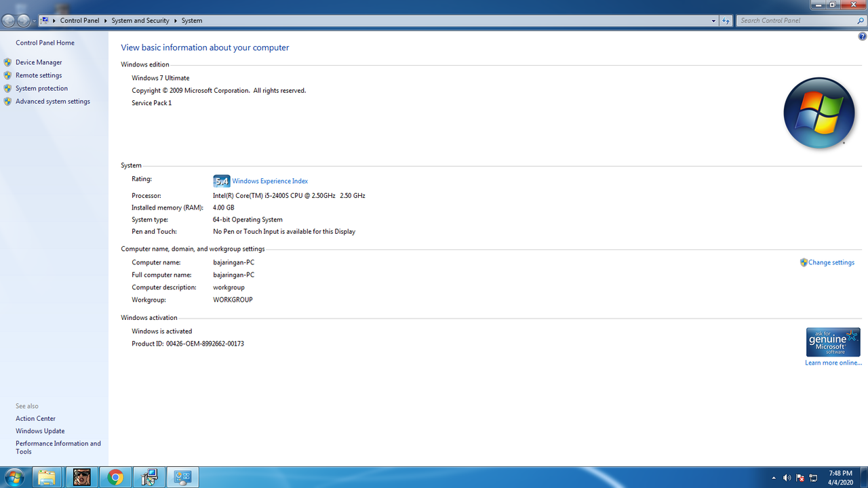Click Windows is activated text

(x=162, y=331)
